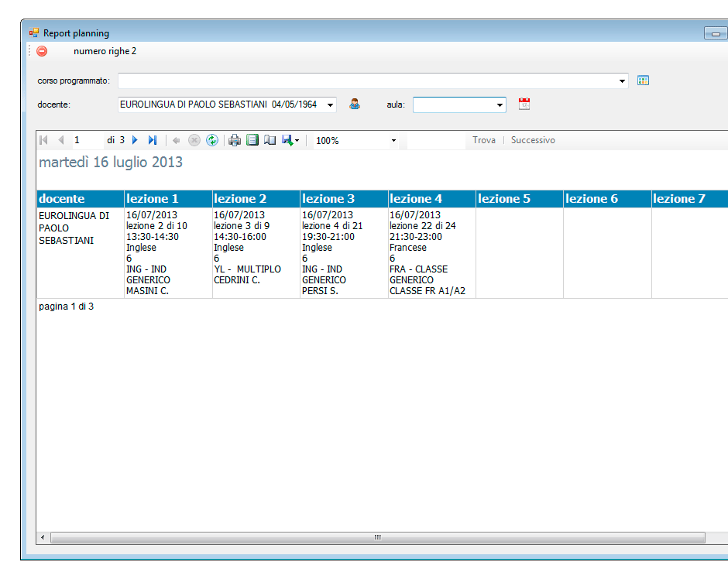Click the 'pagina 1 di 3' footer text

point(66,307)
